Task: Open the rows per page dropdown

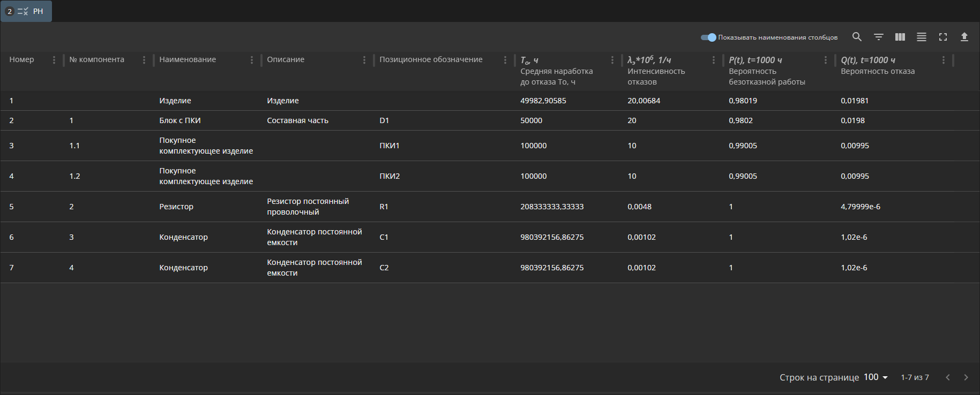Action: click(x=876, y=377)
